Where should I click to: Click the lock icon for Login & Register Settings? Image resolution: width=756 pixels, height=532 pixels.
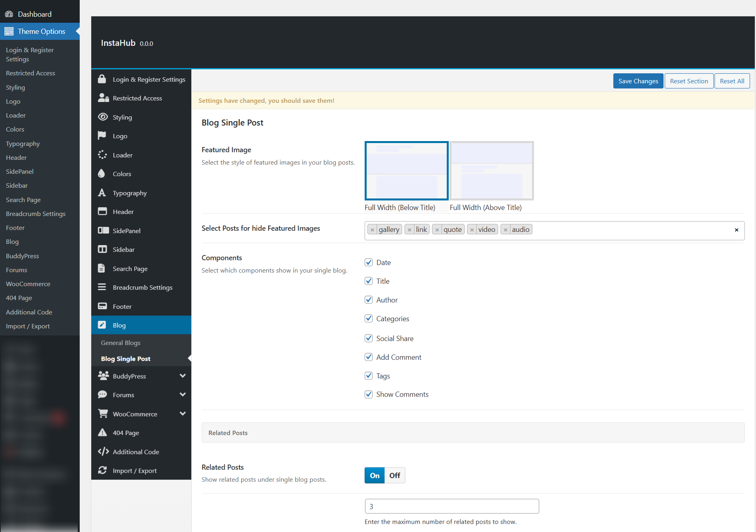tap(102, 79)
